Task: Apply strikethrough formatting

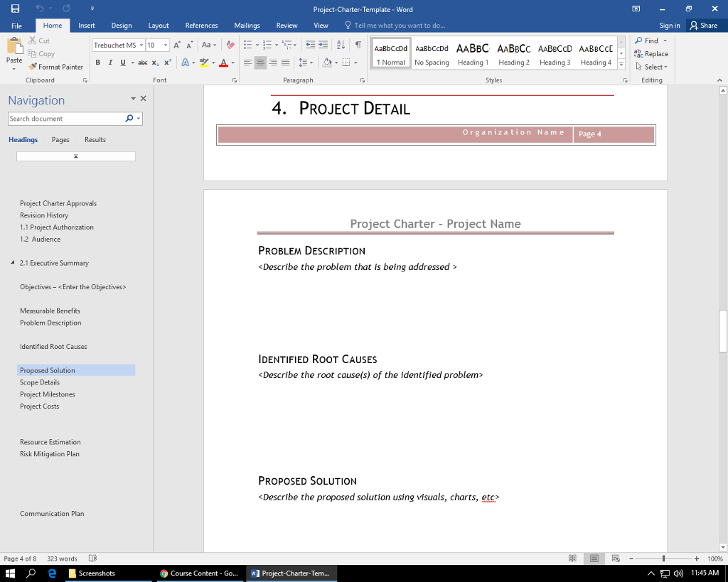Action: (142, 63)
